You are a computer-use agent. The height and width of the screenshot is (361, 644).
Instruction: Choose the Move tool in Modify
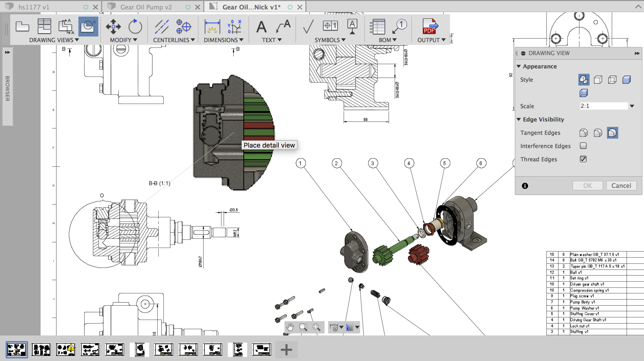[x=113, y=27]
